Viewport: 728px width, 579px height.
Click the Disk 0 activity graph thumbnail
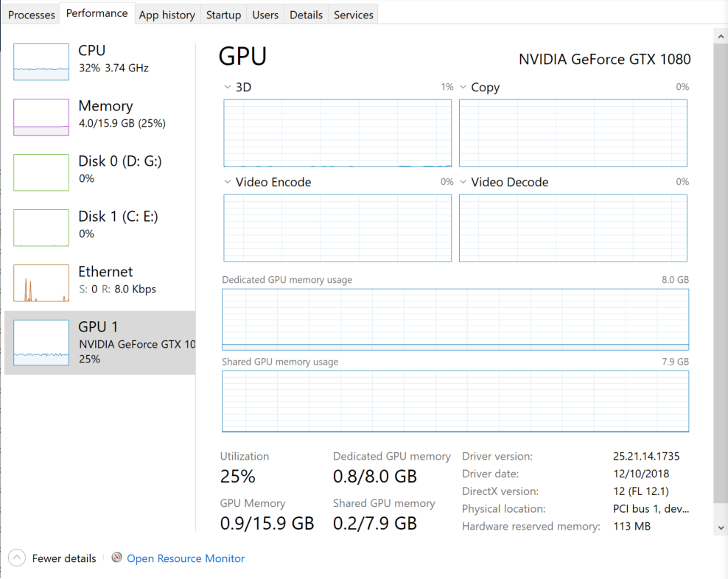tap(41, 172)
